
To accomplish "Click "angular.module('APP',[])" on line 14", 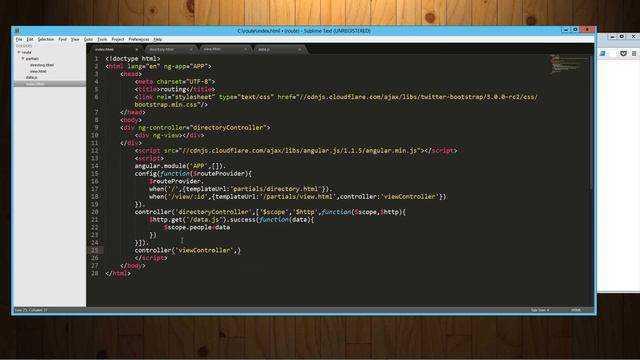I will click(179, 166).
